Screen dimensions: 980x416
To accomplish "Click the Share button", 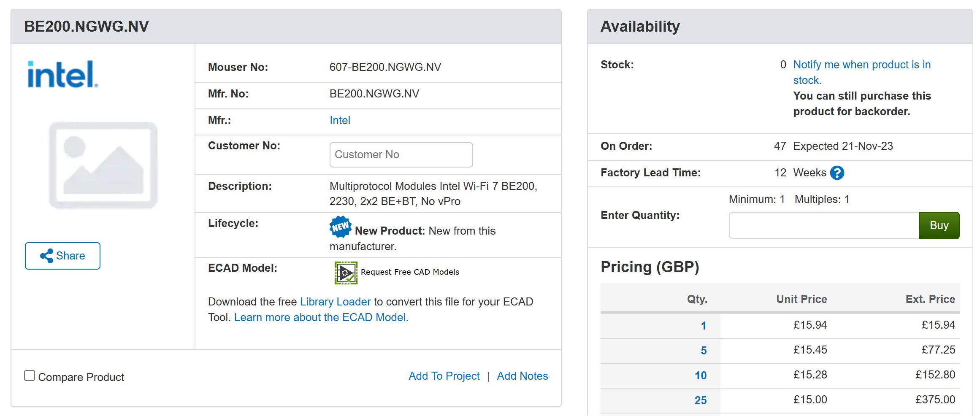I will point(62,256).
